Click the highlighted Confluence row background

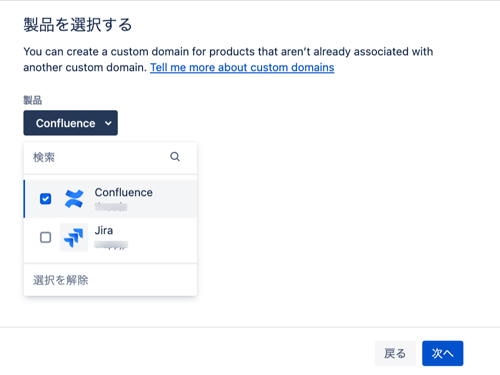coord(110,199)
